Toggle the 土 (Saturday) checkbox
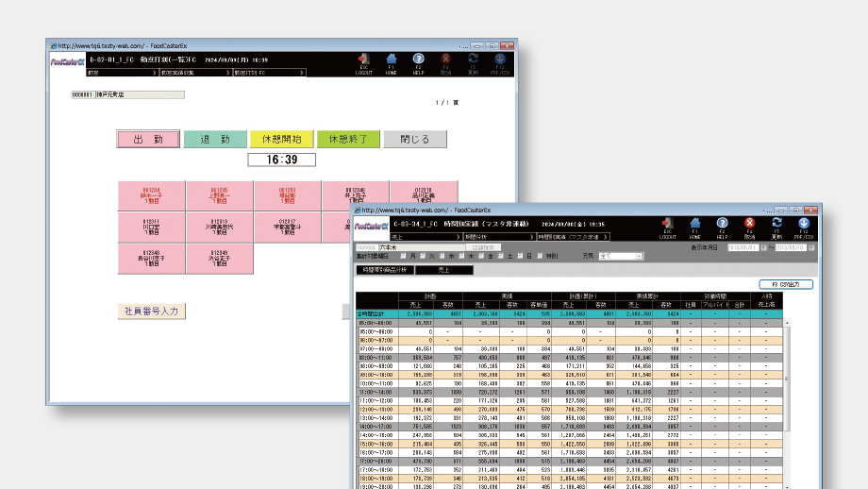This screenshot has height=489, width=868. [x=499, y=256]
